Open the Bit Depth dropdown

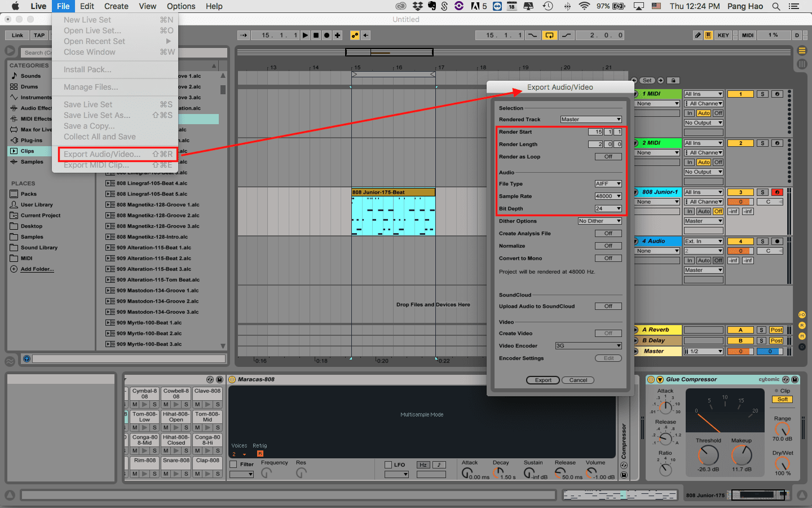608,208
